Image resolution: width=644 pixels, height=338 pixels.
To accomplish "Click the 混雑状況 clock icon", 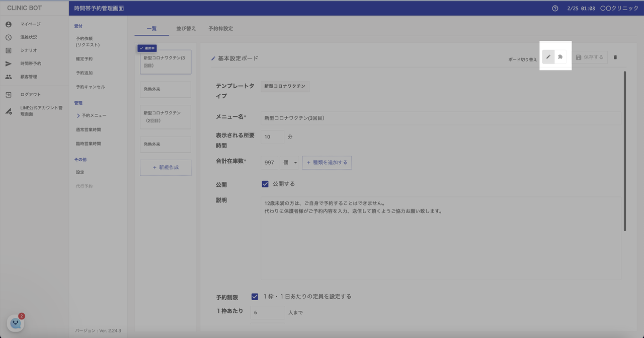I will 9,37.
